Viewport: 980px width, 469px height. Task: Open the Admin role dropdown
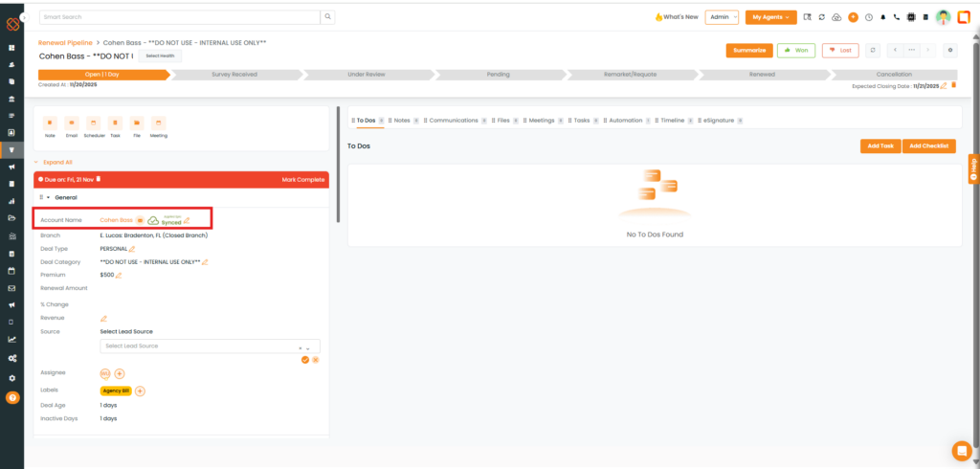click(x=721, y=17)
